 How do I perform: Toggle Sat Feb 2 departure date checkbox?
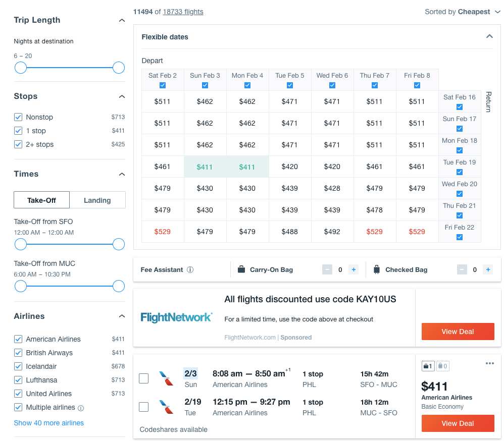[163, 85]
